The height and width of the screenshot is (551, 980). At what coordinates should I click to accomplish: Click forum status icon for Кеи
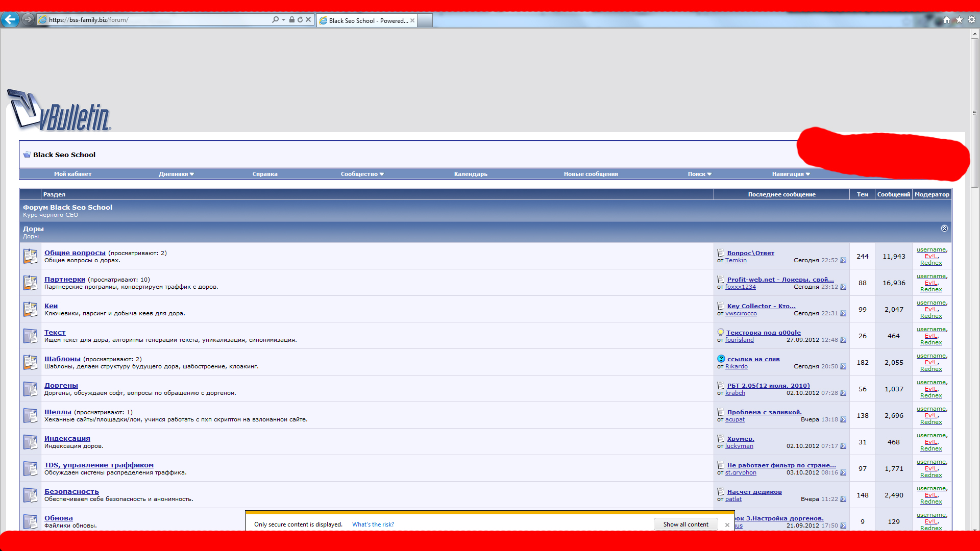(x=30, y=309)
